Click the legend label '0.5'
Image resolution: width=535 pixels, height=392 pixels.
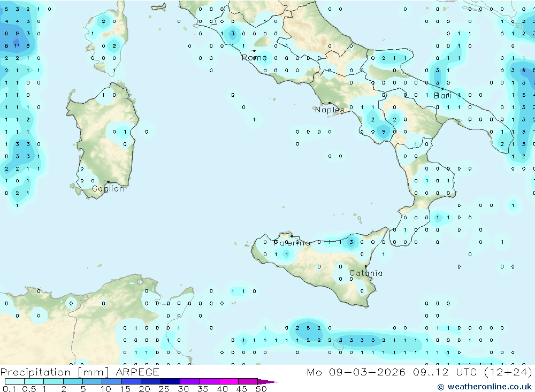[29, 389]
